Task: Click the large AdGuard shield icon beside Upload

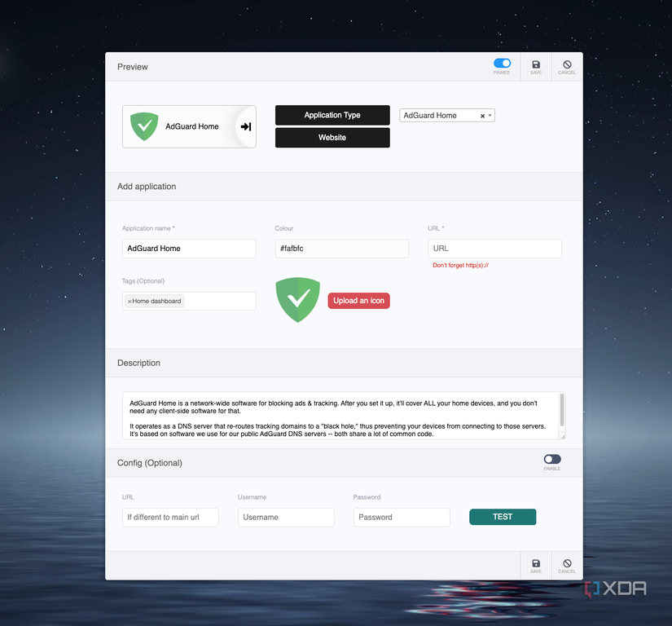Action: tap(298, 300)
